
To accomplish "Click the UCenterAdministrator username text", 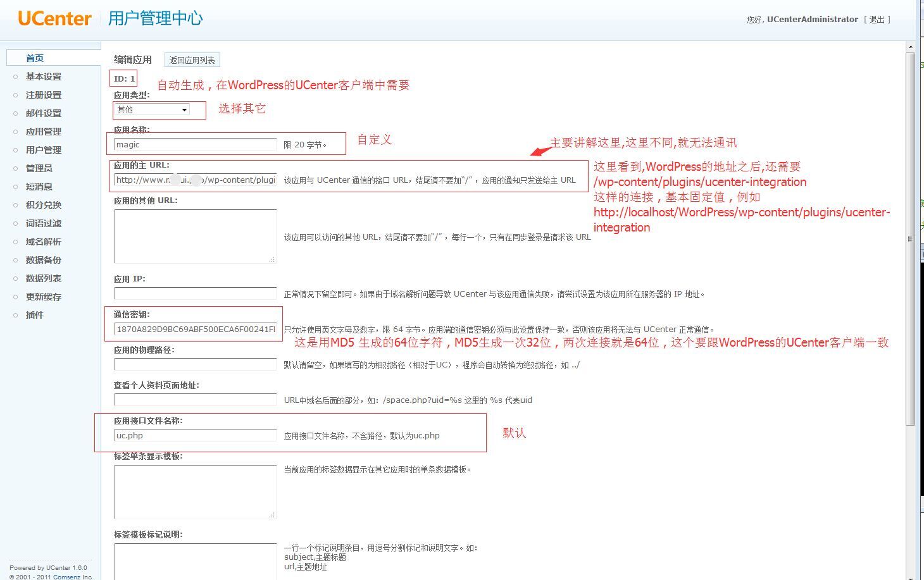I will (813, 20).
